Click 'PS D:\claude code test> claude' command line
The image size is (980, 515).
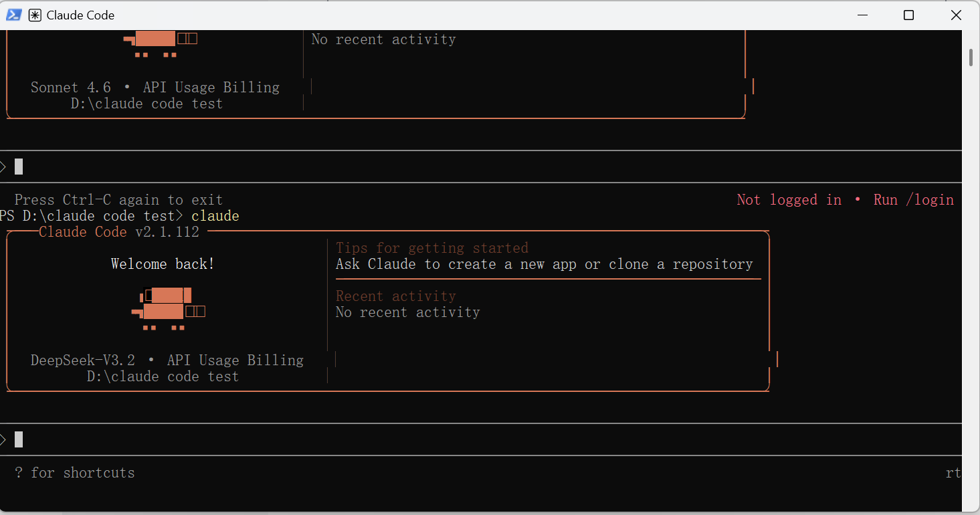coord(120,216)
